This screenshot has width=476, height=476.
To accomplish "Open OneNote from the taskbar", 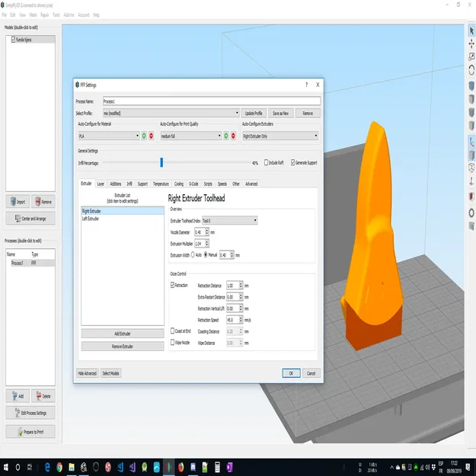I will [229, 467].
